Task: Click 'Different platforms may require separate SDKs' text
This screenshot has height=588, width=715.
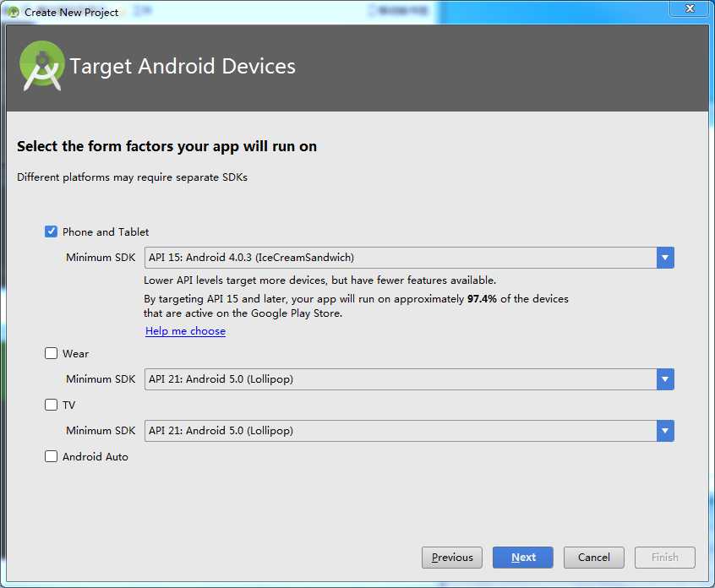Action: click(132, 177)
